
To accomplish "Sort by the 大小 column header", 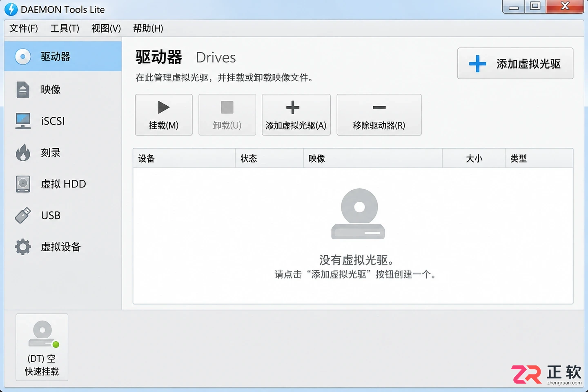I will (474, 158).
